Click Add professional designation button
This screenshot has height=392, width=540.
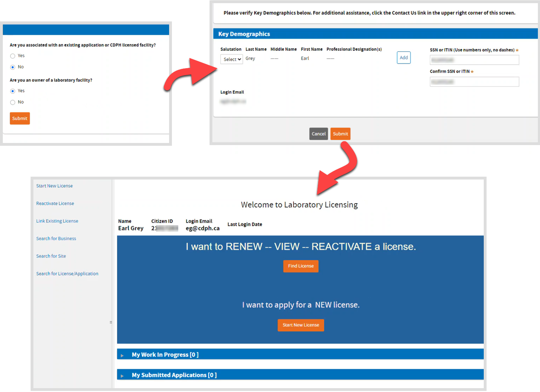(404, 58)
